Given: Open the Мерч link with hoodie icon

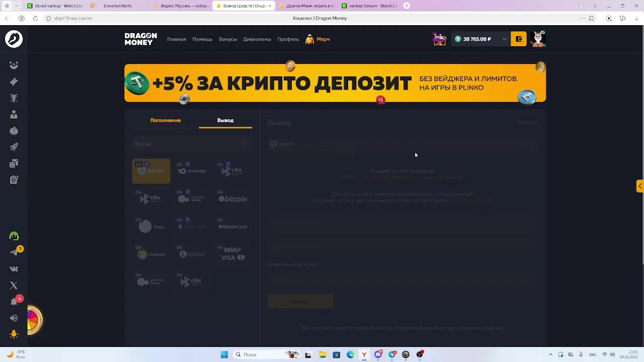Looking at the screenshot, I should point(317,39).
